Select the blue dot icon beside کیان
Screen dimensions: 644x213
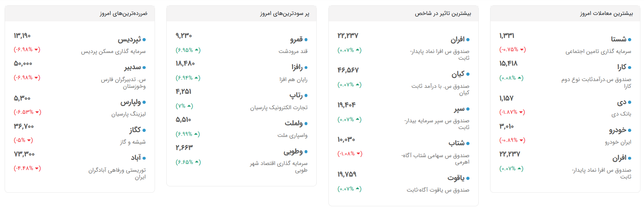click(x=468, y=74)
